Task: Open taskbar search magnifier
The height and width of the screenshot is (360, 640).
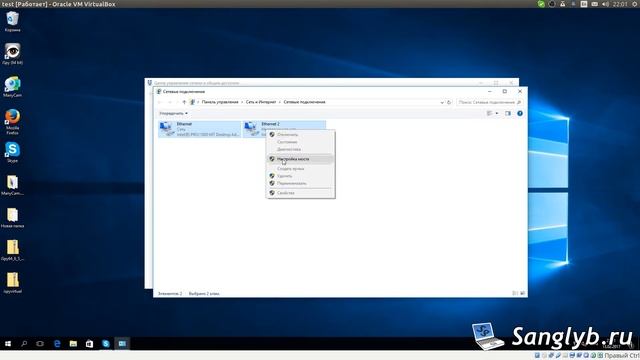Action: click(24, 344)
